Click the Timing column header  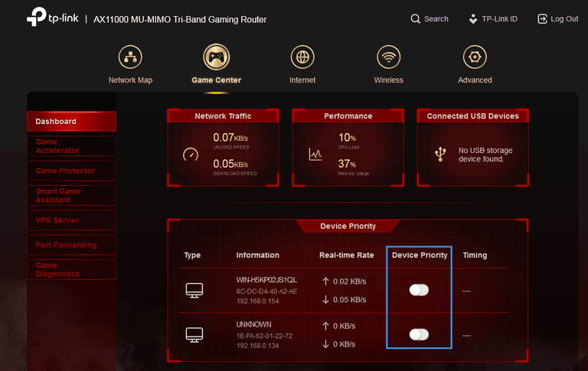point(475,255)
